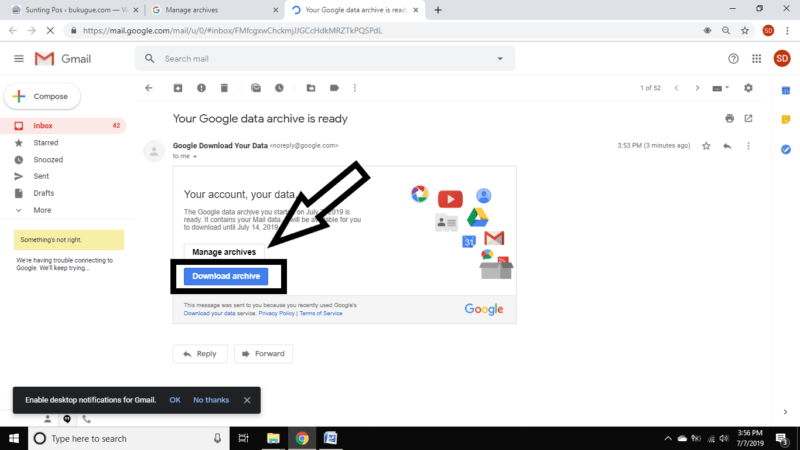The height and width of the screenshot is (450, 800).
Task: Switch to the Manage archives tab
Action: pos(214,10)
